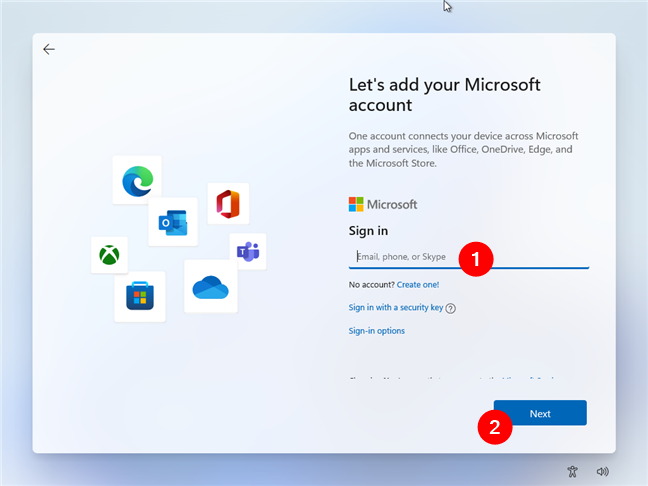Click the 'No account?' text

click(372, 285)
